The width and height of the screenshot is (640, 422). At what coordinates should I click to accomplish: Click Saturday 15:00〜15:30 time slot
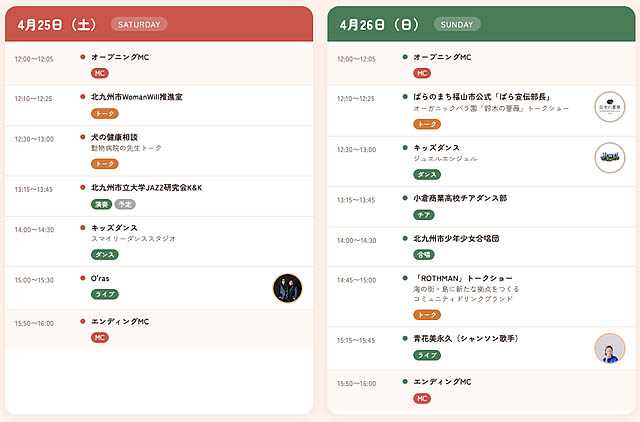pyautogui.click(x=34, y=280)
